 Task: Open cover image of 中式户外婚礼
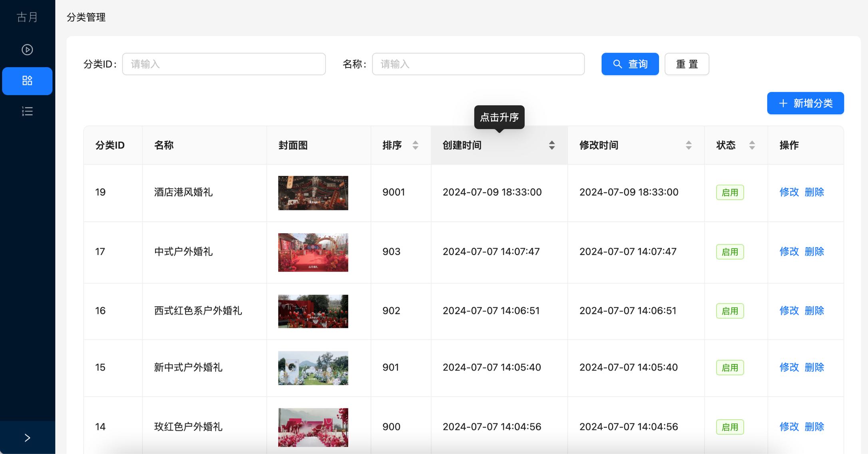pyautogui.click(x=313, y=252)
